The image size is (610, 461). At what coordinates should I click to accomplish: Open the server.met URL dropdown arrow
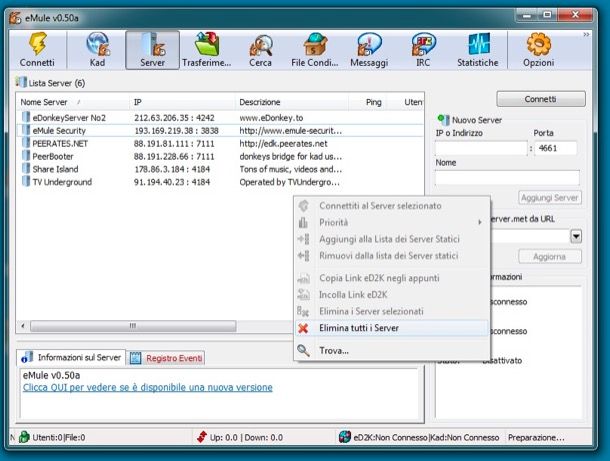(576, 236)
